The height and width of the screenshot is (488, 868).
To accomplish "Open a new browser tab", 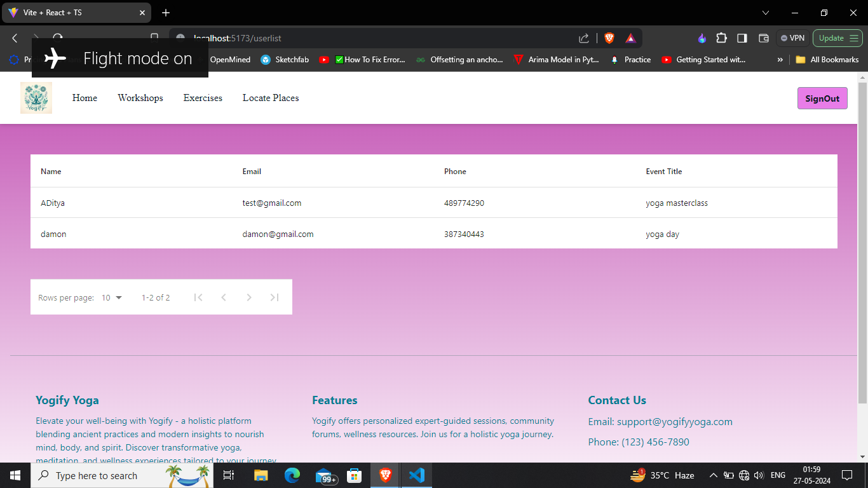I will coord(166,13).
